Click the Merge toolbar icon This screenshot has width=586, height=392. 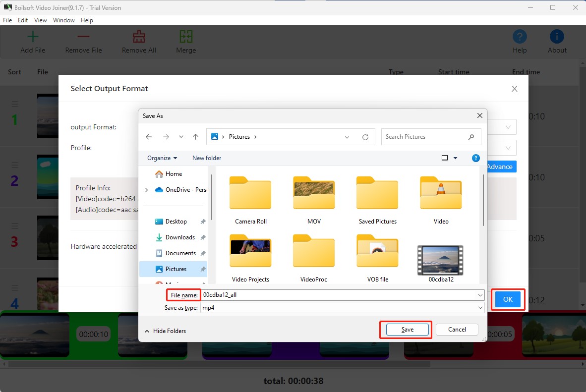[x=186, y=37]
